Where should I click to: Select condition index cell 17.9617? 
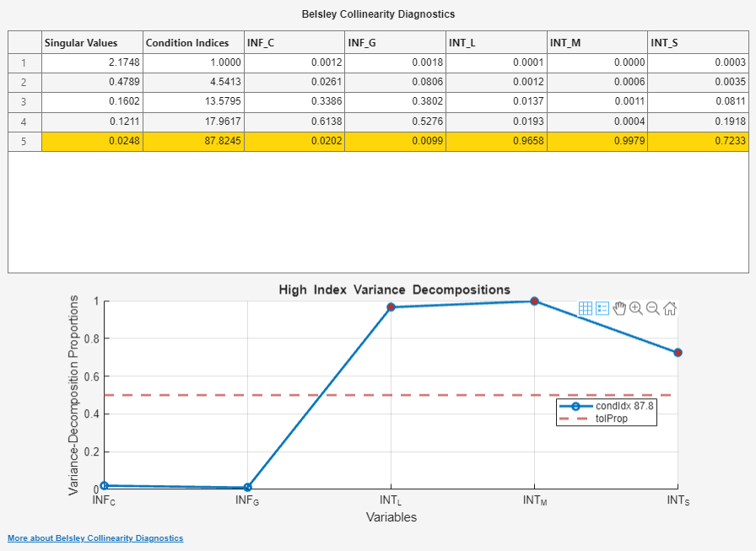click(194, 122)
